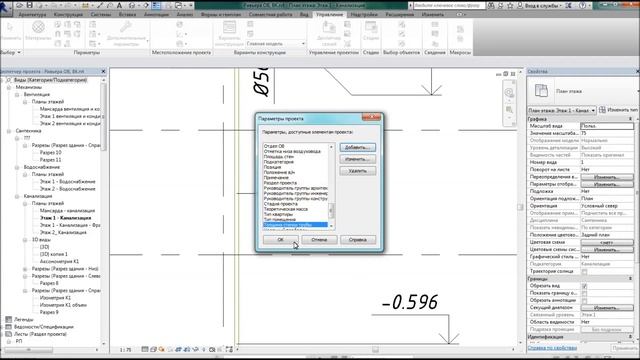The height and width of the screenshot is (360, 640).
Task: Click the Листы icon in project browser
Action: pyautogui.click(x=8, y=334)
